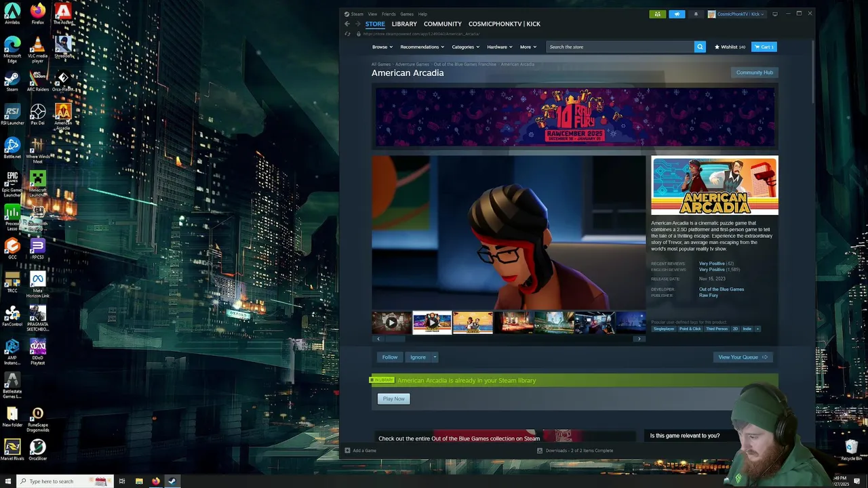Open the View menu

(x=372, y=14)
